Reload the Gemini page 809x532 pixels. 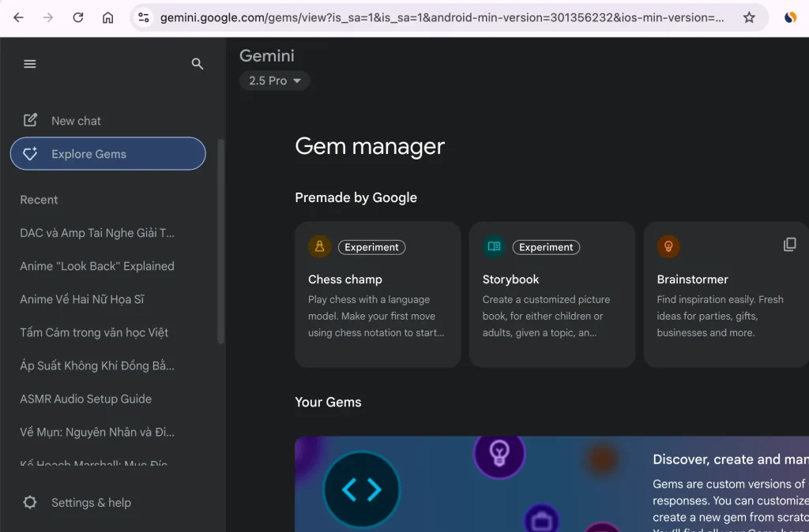[x=78, y=17]
